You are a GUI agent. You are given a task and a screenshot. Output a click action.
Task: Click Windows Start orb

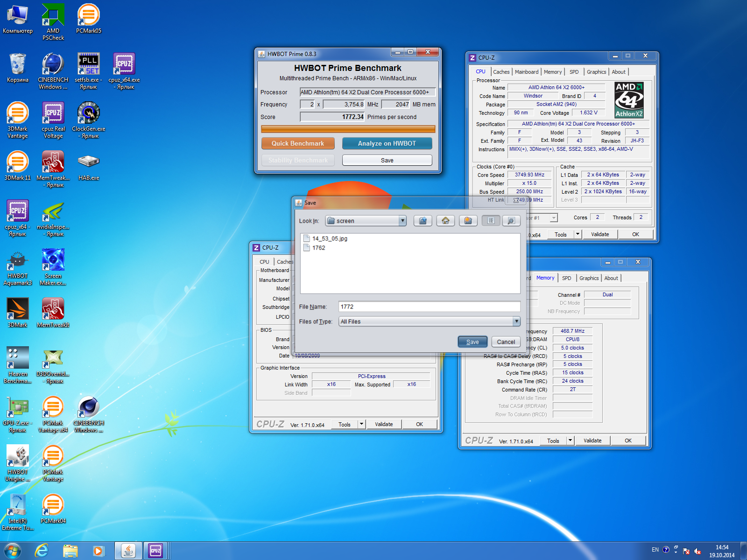coord(13,551)
